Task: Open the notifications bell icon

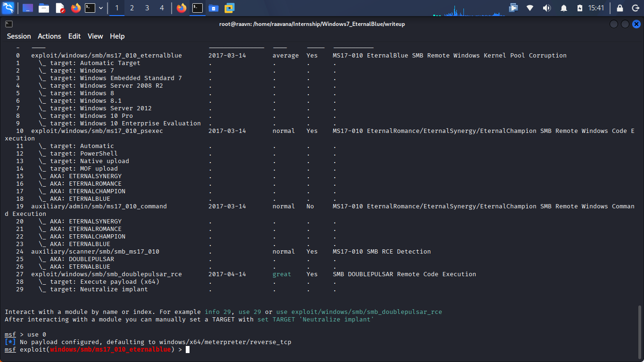Action: tap(564, 8)
